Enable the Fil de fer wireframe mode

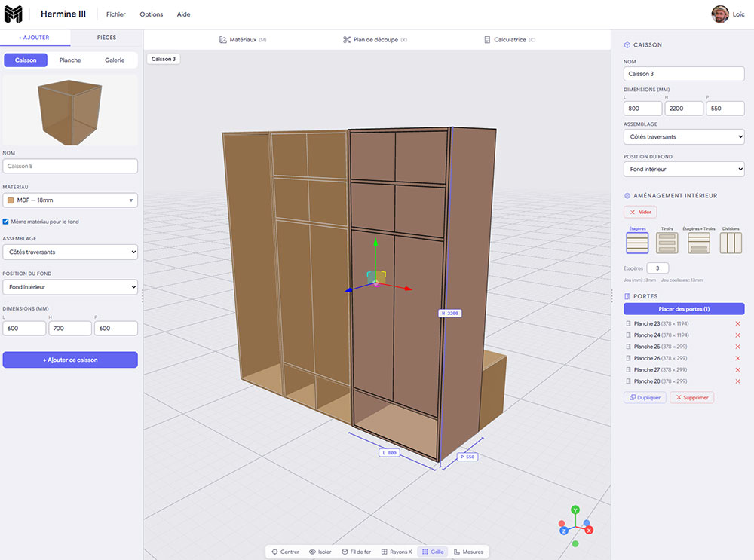357,552
